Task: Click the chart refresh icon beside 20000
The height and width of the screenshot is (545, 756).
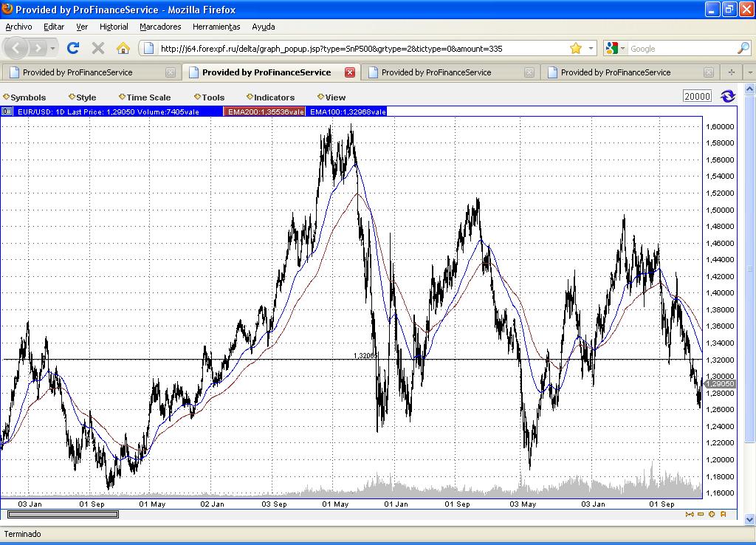Action: pyautogui.click(x=728, y=96)
